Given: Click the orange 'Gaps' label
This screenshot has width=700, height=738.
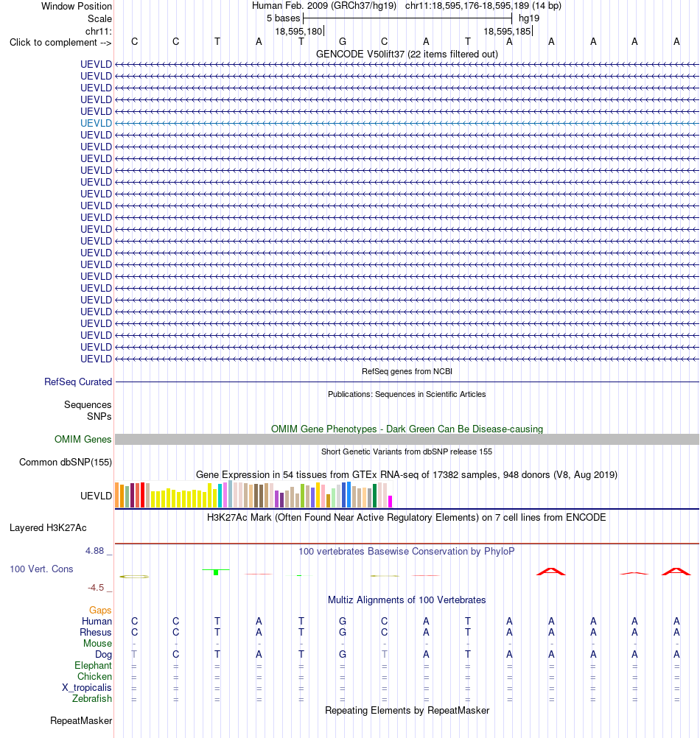Looking at the screenshot, I should point(100,611).
